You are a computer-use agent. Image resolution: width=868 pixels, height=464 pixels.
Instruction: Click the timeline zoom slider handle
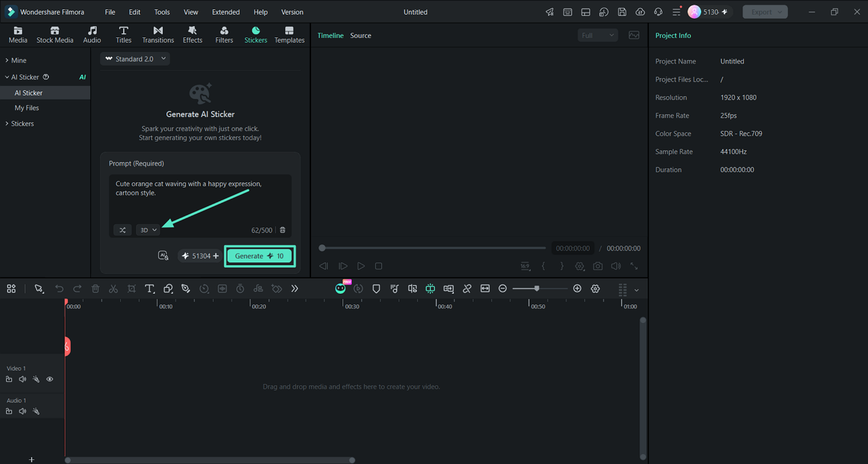tap(537, 288)
